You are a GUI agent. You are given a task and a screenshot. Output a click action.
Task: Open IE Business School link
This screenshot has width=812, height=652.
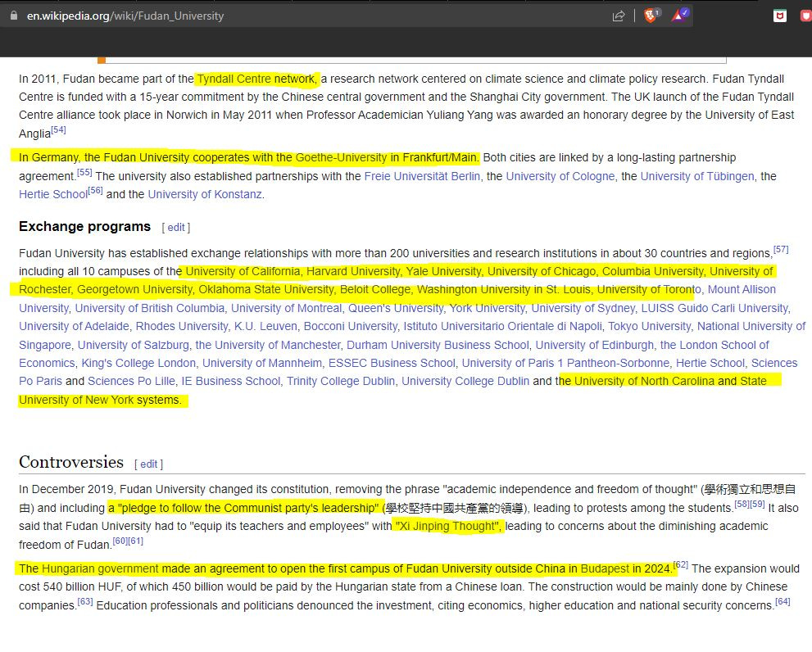click(x=231, y=381)
